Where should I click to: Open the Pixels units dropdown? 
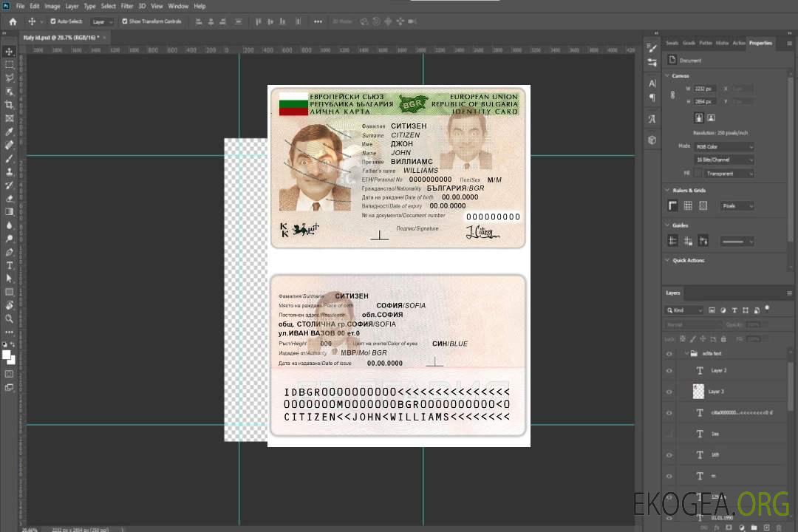737,205
